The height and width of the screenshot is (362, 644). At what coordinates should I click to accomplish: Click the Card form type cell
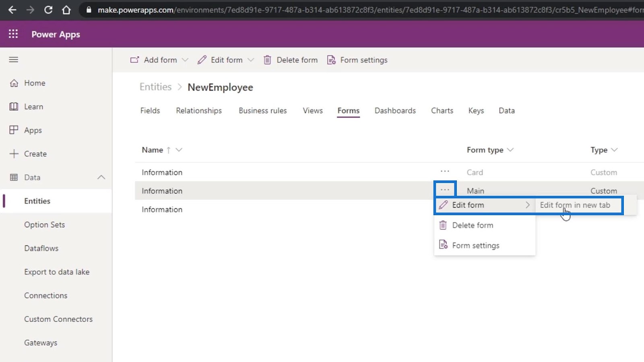point(475,172)
